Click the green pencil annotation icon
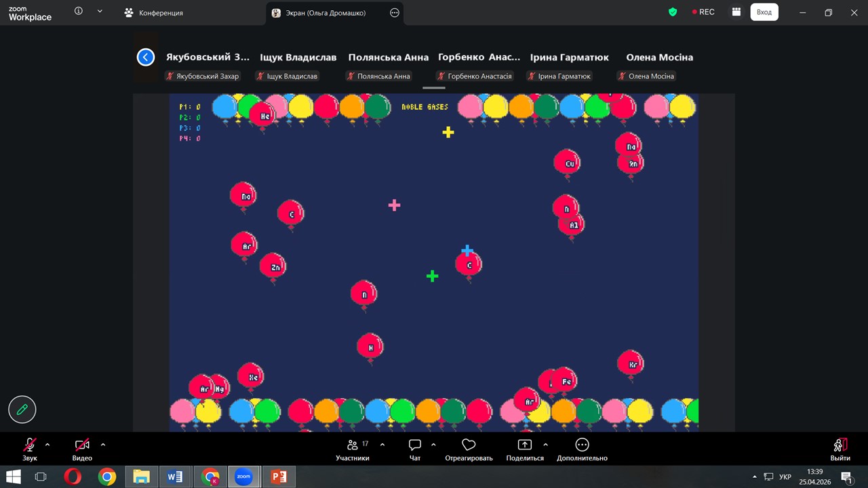 [22, 409]
